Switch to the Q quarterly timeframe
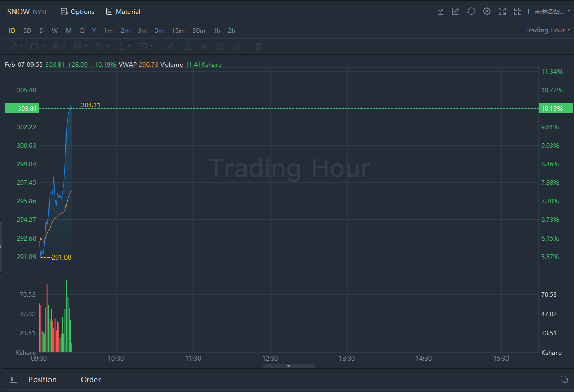 coord(82,31)
